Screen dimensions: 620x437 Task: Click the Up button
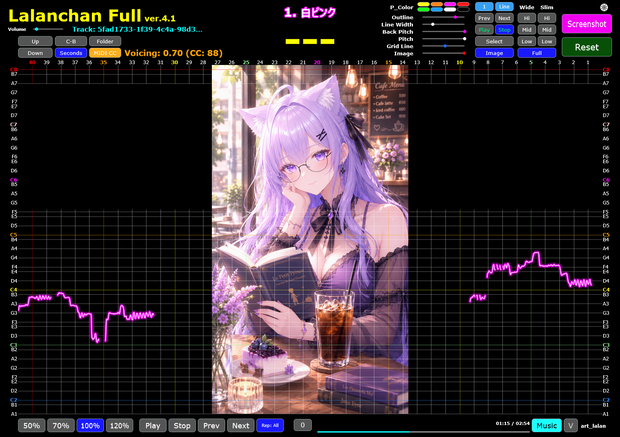click(35, 41)
